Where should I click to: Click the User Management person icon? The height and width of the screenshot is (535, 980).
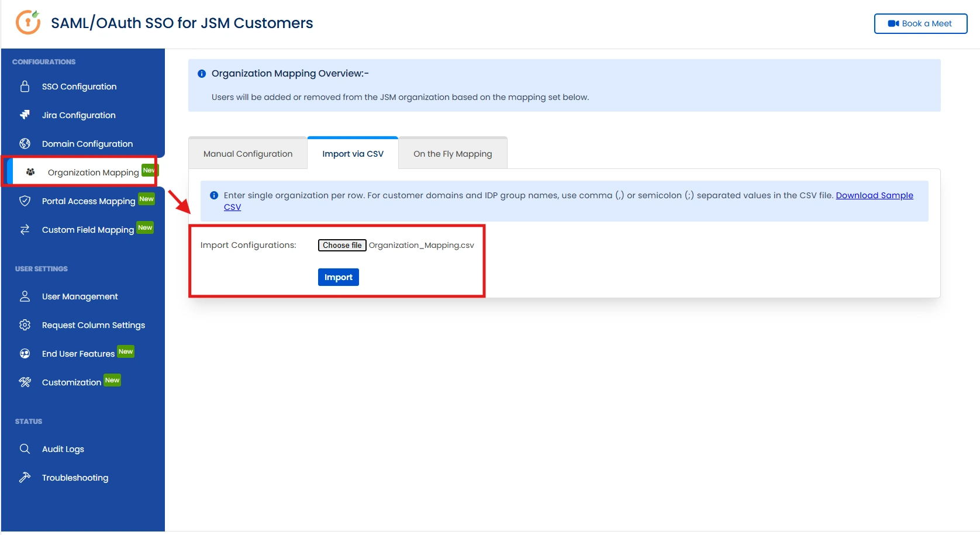25,296
